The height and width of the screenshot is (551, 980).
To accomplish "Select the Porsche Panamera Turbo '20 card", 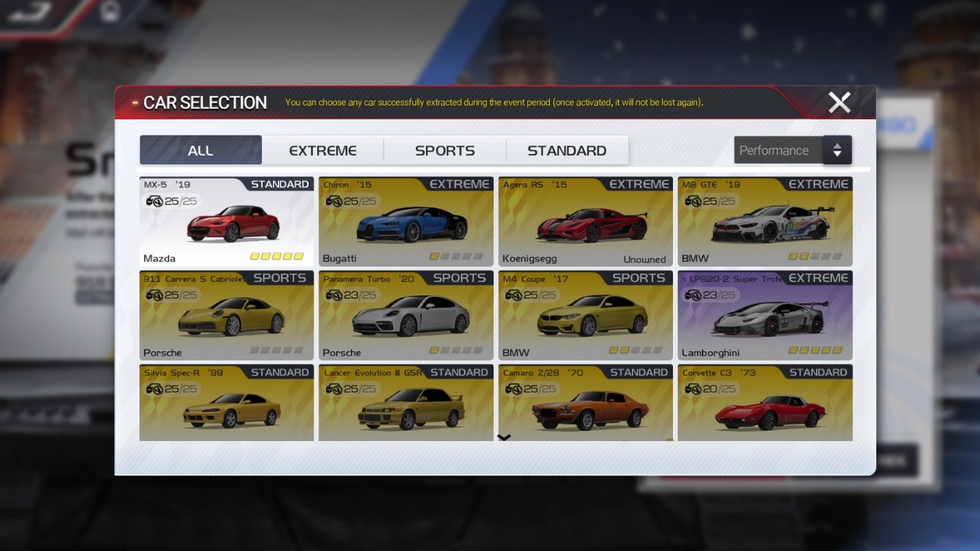I will click(406, 315).
